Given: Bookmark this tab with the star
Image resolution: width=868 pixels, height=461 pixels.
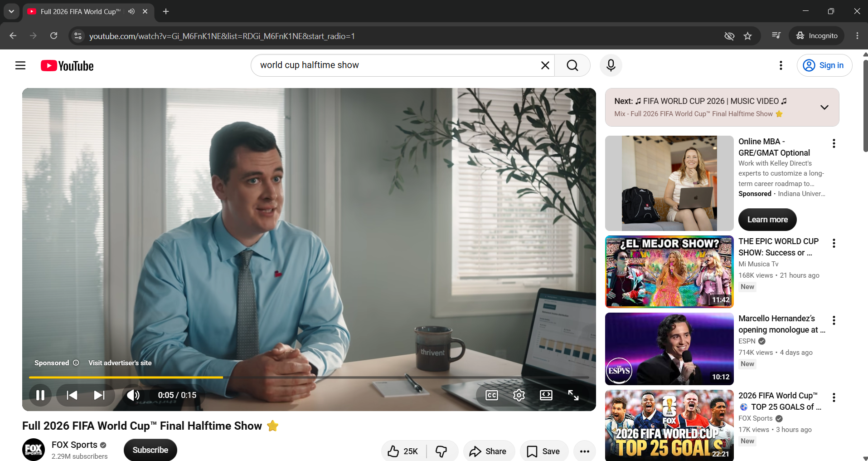Looking at the screenshot, I should (x=747, y=36).
